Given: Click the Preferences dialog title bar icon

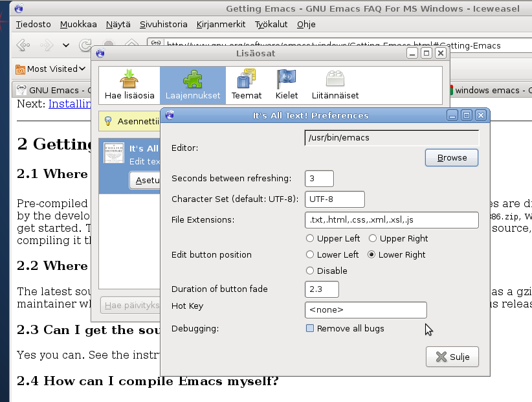Looking at the screenshot, I should (170, 115).
